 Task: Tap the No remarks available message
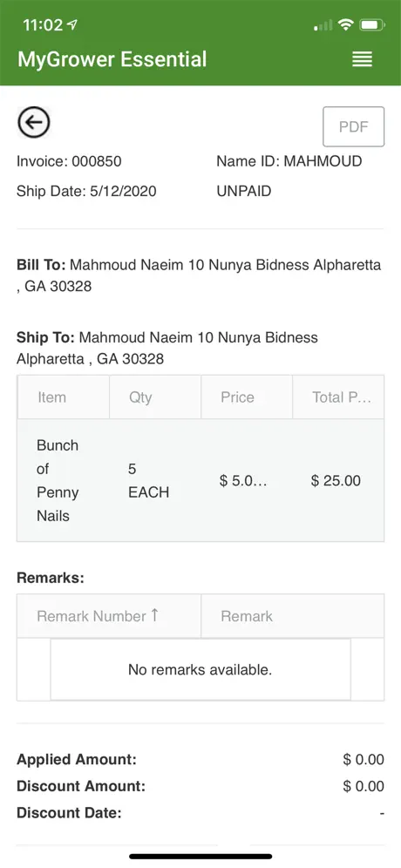(x=200, y=670)
